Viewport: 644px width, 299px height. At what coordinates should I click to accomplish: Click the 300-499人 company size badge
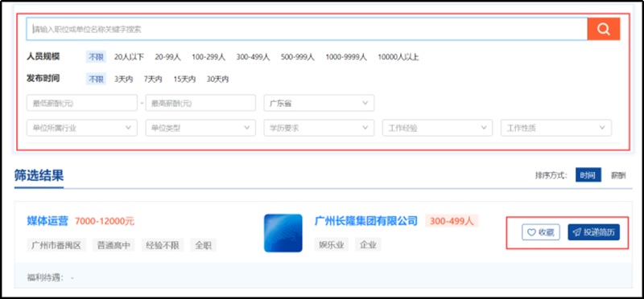point(452,221)
